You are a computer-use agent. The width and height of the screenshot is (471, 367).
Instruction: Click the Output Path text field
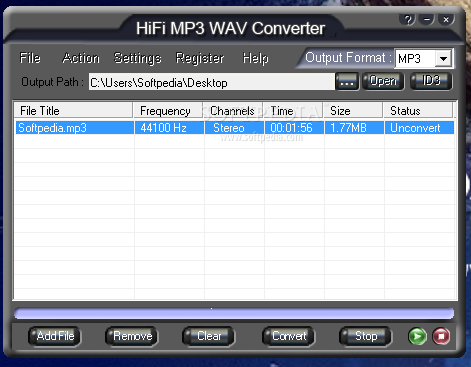(x=212, y=82)
